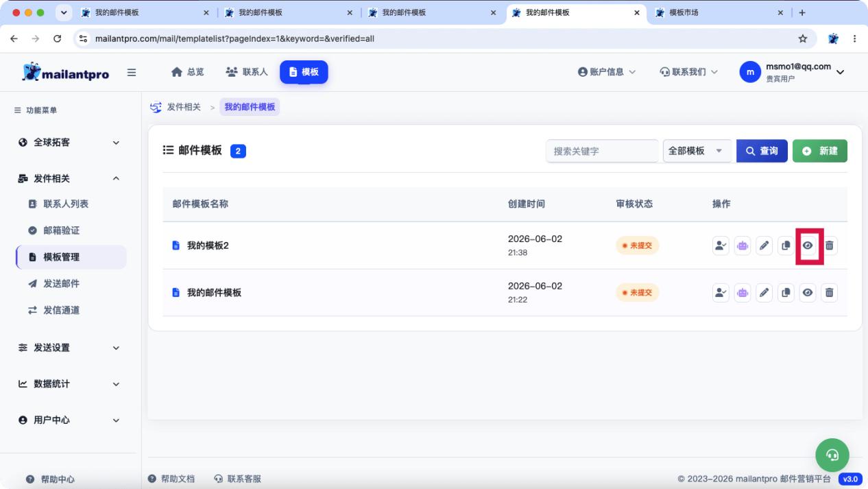Viewport: 868px width, 489px height.
Task: Open the 联系客服 footer link
Action: pyautogui.click(x=238, y=479)
